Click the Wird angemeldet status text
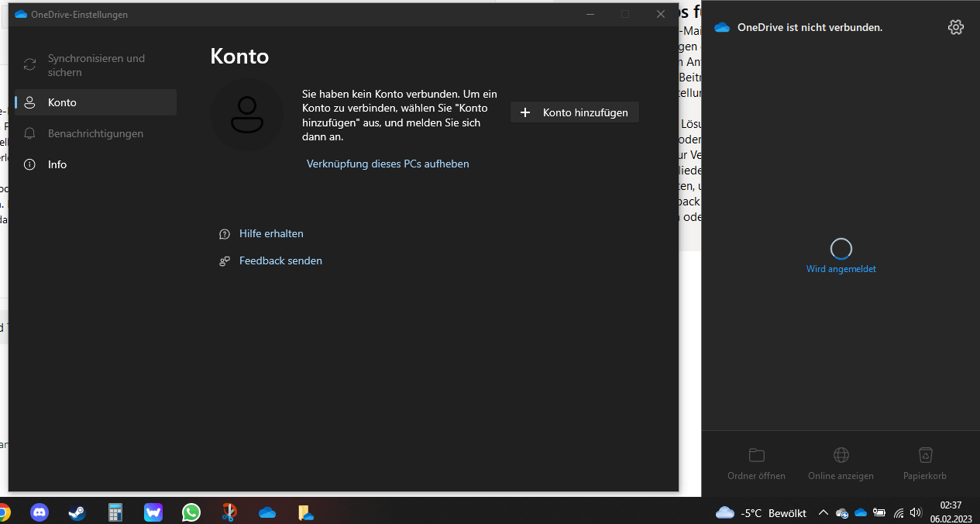Image resolution: width=980 pixels, height=524 pixels. pyautogui.click(x=841, y=269)
